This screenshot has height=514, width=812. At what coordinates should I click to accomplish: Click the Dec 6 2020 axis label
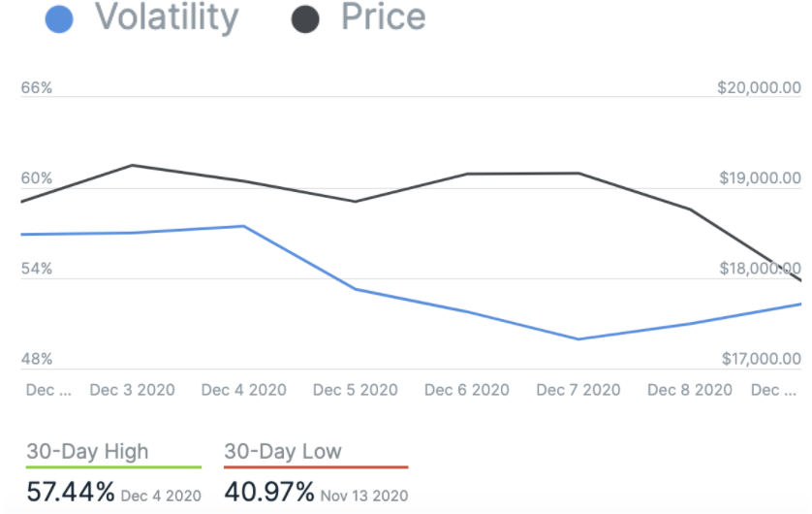click(467, 390)
